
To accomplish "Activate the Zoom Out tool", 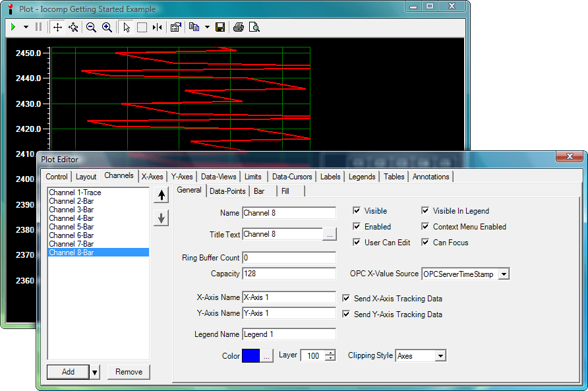I will [92, 27].
